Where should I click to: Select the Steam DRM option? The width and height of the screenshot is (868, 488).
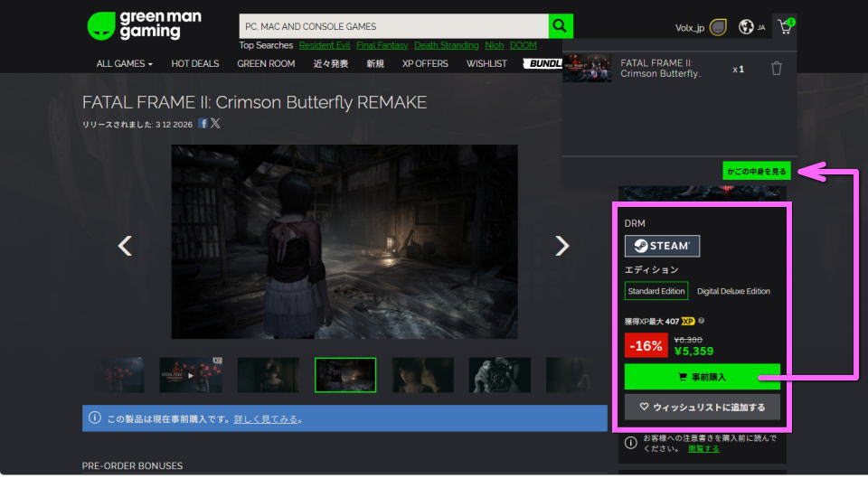pyautogui.click(x=662, y=246)
